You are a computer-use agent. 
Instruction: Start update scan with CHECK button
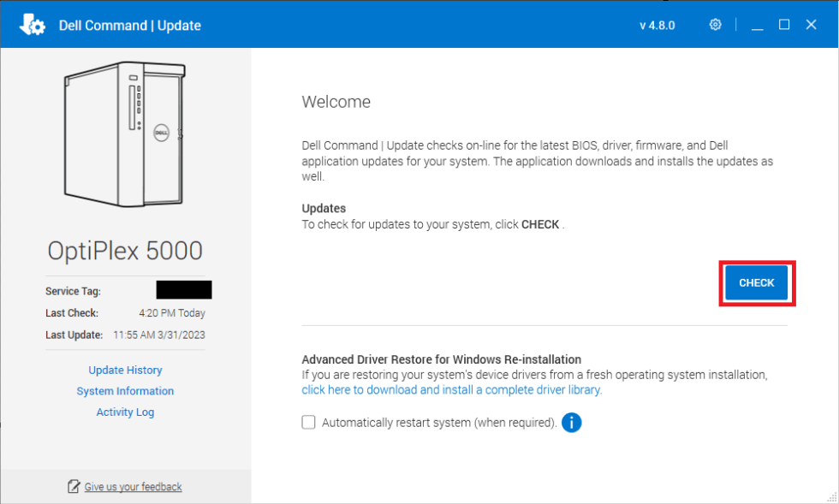click(x=757, y=282)
